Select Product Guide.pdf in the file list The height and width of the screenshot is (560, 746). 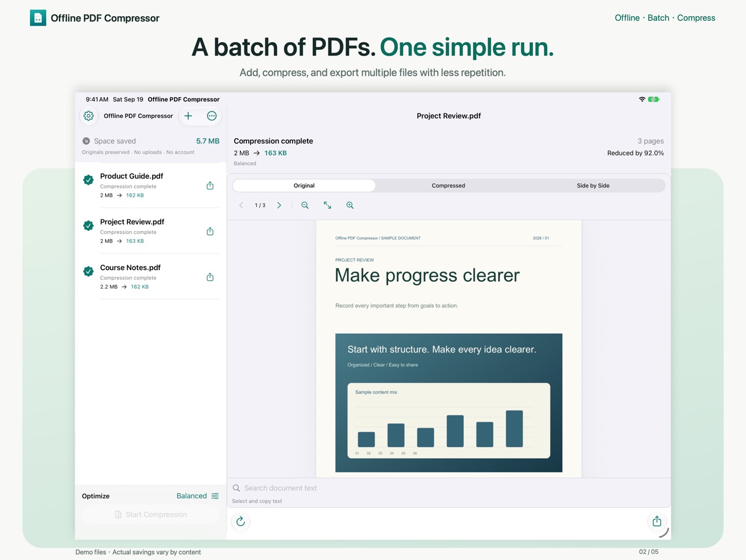[x=150, y=185]
